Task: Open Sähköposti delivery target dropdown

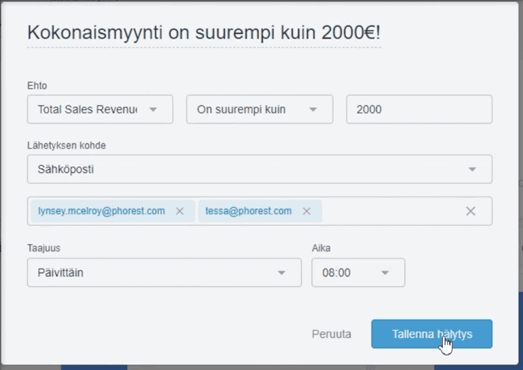Action: coord(259,169)
